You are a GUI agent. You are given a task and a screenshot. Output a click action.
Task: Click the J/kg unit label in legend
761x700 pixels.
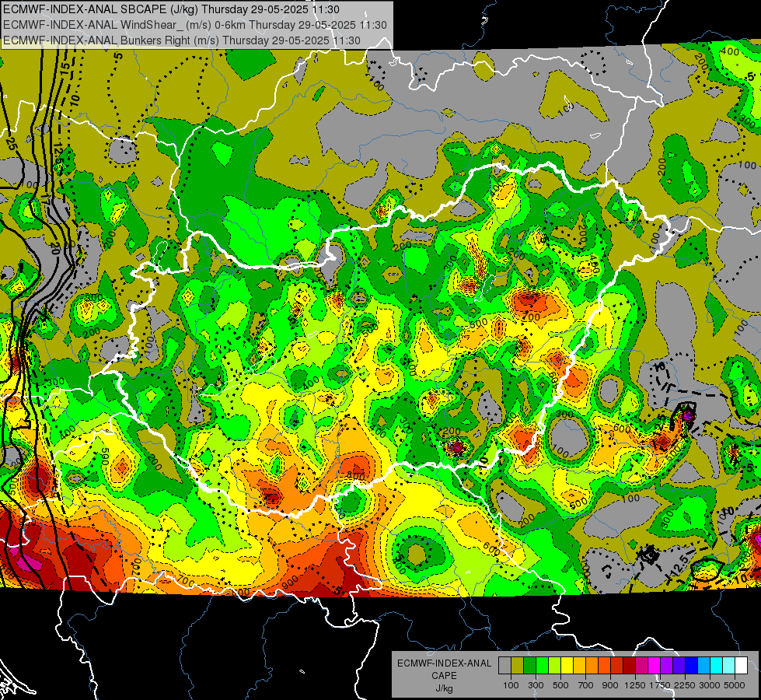444,688
